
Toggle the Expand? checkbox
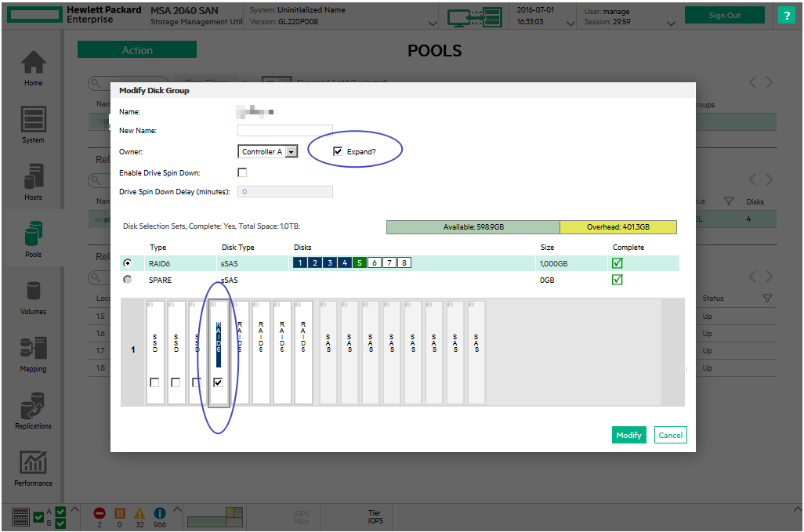pyautogui.click(x=338, y=151)
